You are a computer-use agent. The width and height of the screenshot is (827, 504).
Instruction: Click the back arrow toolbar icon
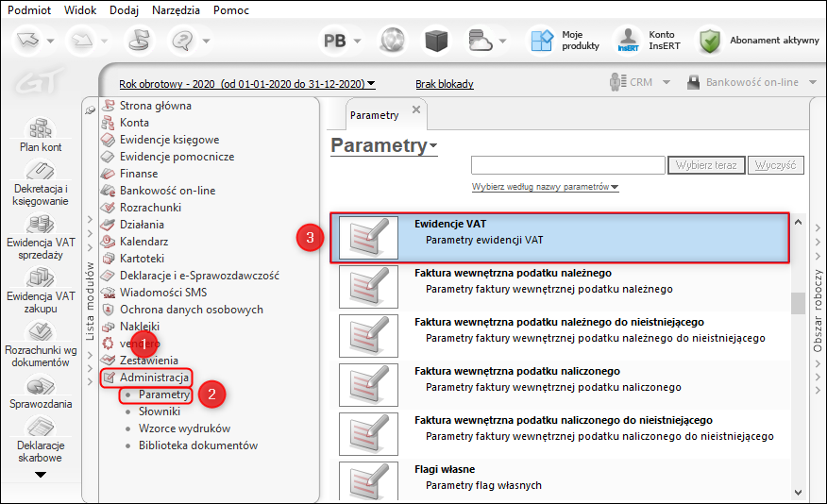[x=28, y=41]
